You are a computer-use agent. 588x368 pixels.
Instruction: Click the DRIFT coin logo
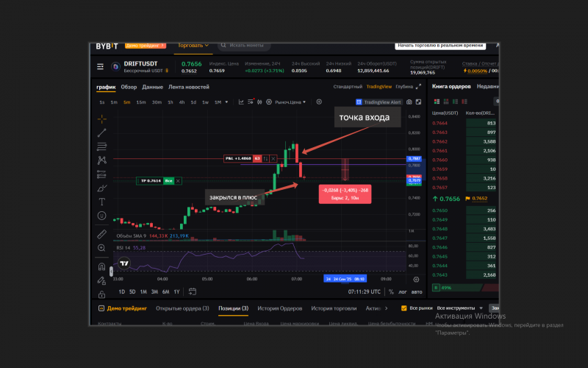click(115, 66)
